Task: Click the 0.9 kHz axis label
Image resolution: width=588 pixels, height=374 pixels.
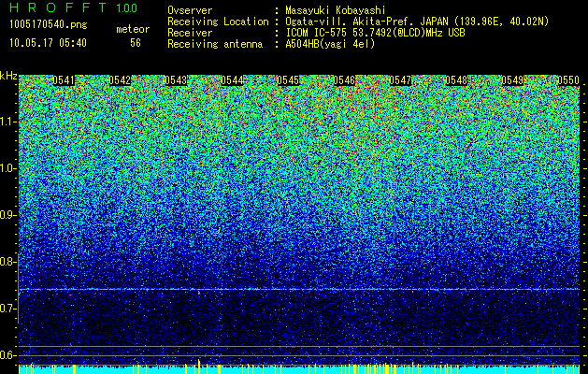Action: [8, 215]
